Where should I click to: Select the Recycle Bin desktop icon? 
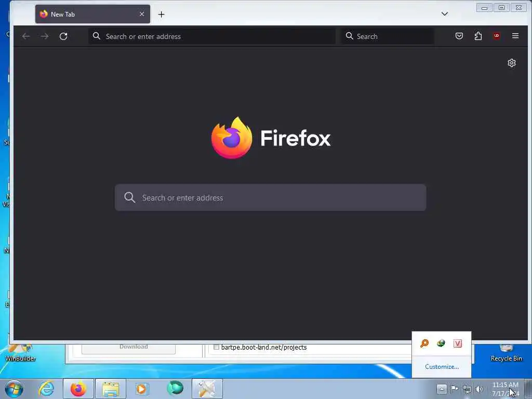[x=506, y=353]
